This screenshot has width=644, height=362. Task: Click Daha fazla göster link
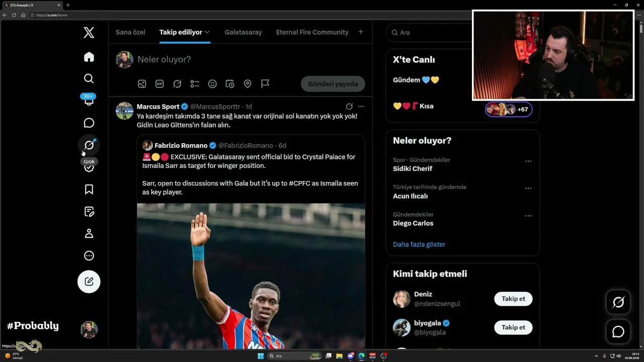(419, 244)
